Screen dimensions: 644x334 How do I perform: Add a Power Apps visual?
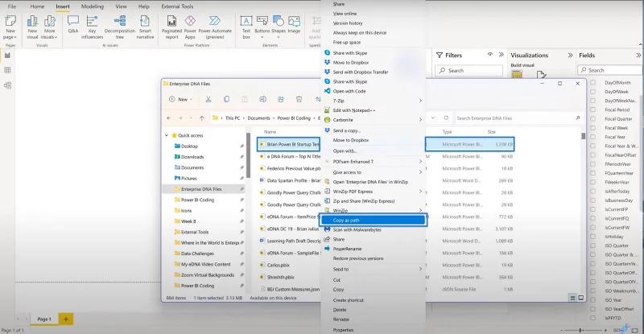tap(190, 21)
